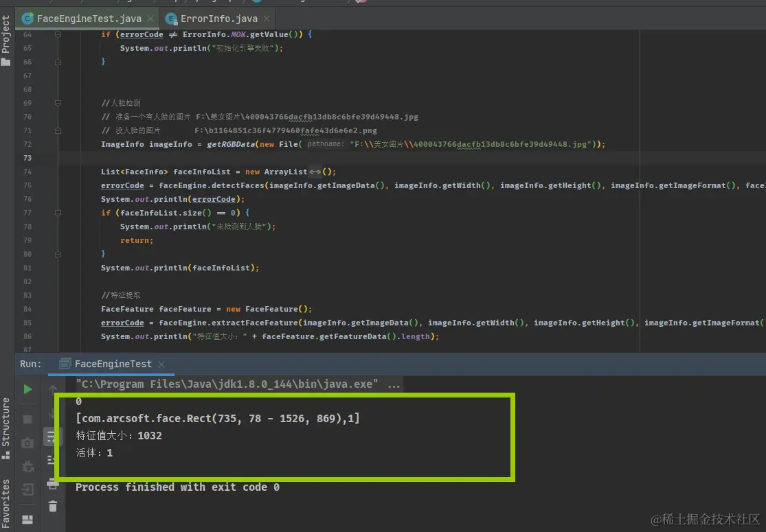
Task: Collapse the if block at line 64
Action: pos(58,34)
